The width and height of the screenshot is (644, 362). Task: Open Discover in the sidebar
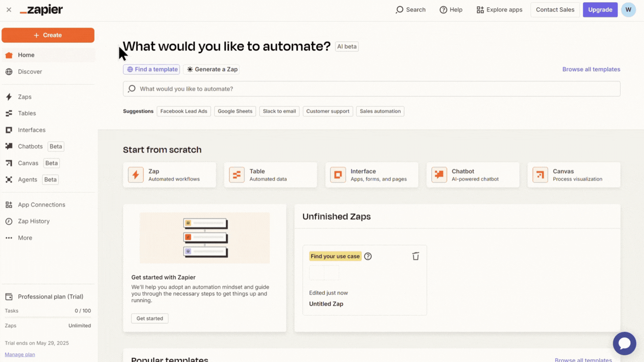pos(48,72)
